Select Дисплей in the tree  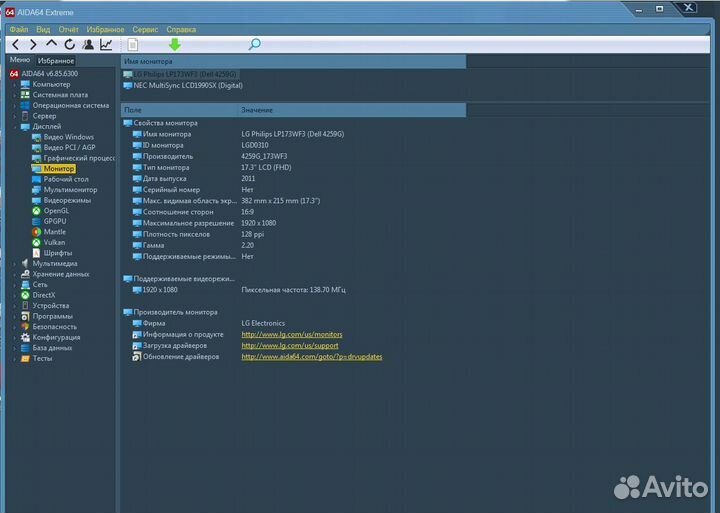41,126
